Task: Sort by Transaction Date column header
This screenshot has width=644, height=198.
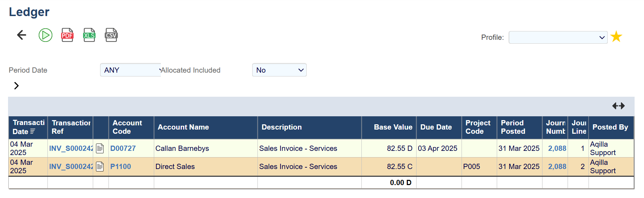Action: point(28,127)
